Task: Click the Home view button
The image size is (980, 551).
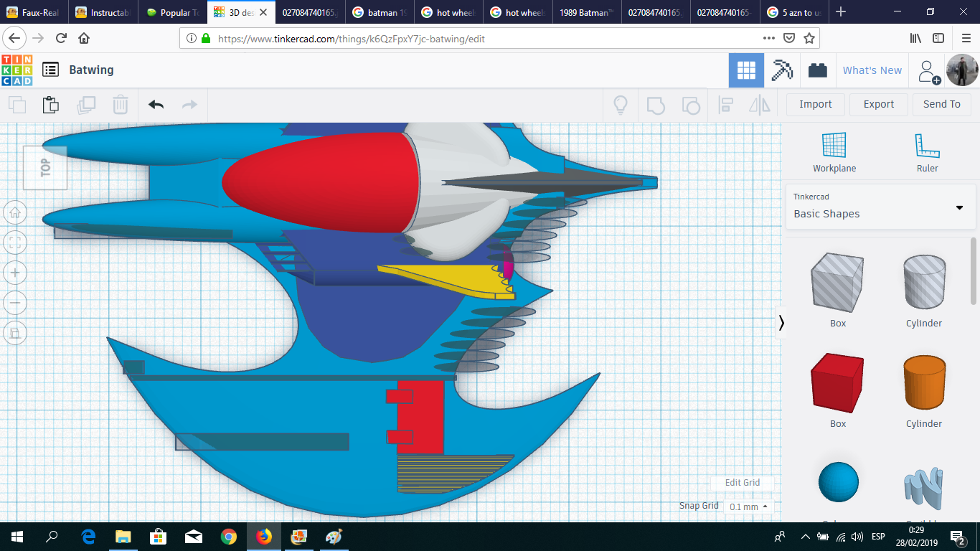Action: (x=15, y=212)
